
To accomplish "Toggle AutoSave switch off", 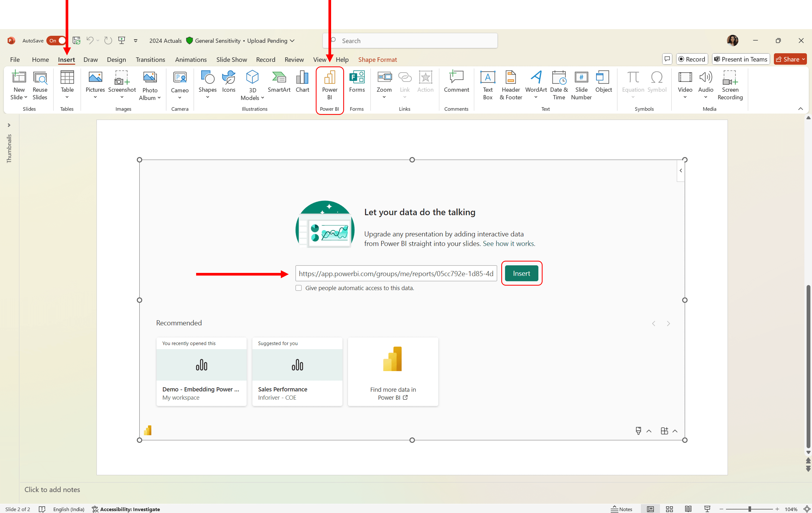I will tap(56, 40).
